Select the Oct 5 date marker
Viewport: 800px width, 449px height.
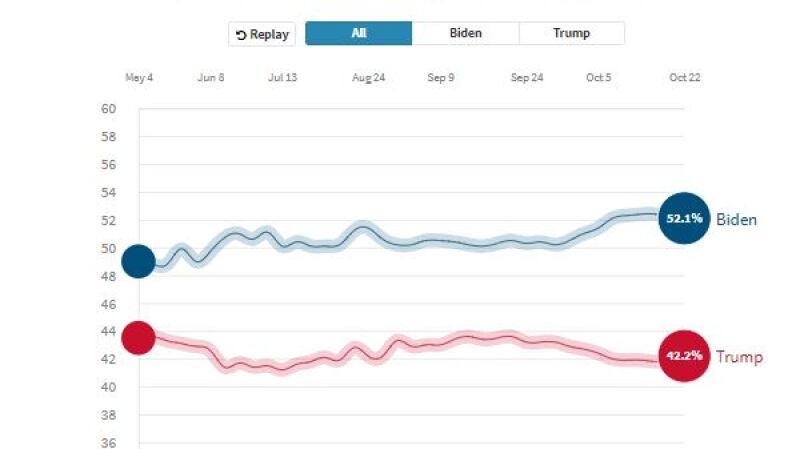599,78
